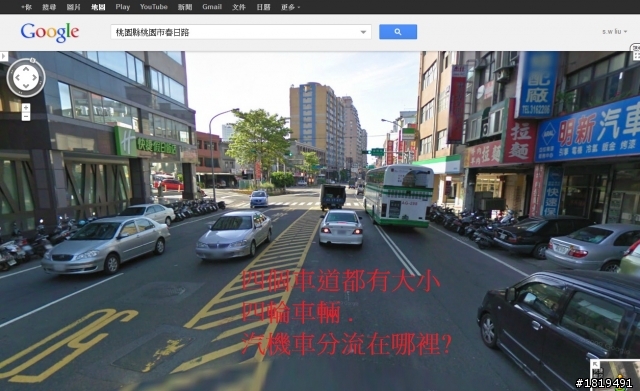Go to 搜尋 in the top bar
This screenshot has width=640, height=391.
[x=49, y=7]
